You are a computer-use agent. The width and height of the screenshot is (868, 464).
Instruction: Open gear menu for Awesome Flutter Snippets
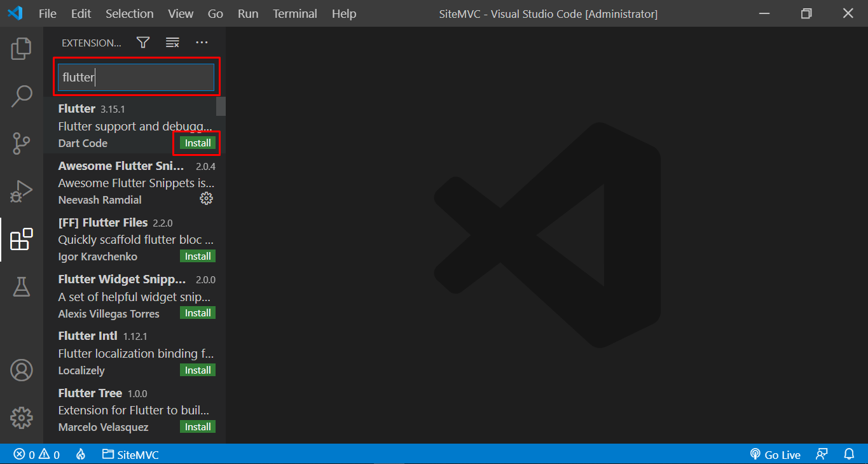tap(206, 199)
